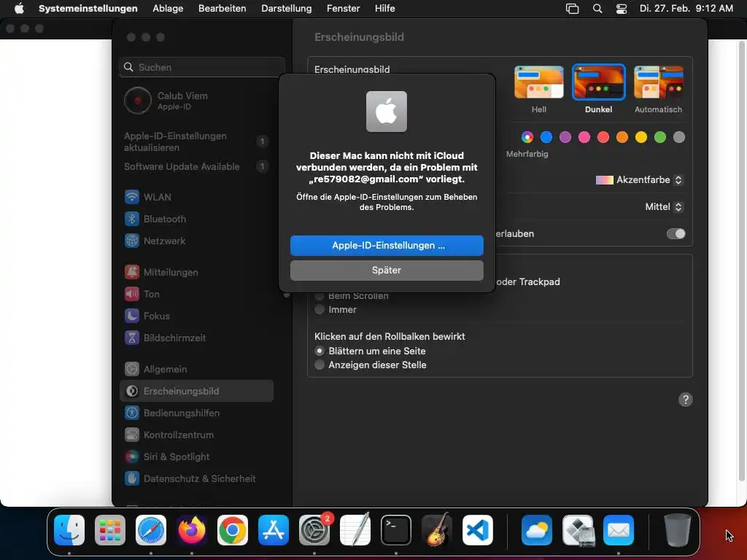Open Control Center in menu bar
Screen dimensions: 747x560
(x=622, y=9)
